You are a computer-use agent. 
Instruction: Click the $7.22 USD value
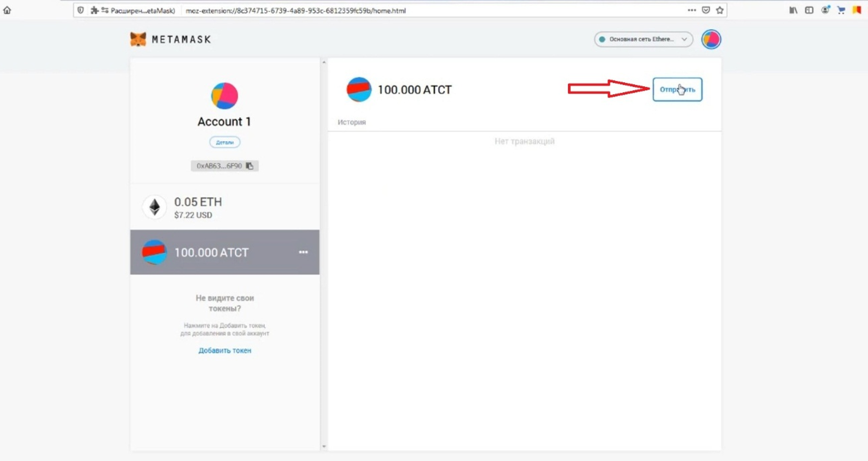pyautogui.click(x=193, y=215)
